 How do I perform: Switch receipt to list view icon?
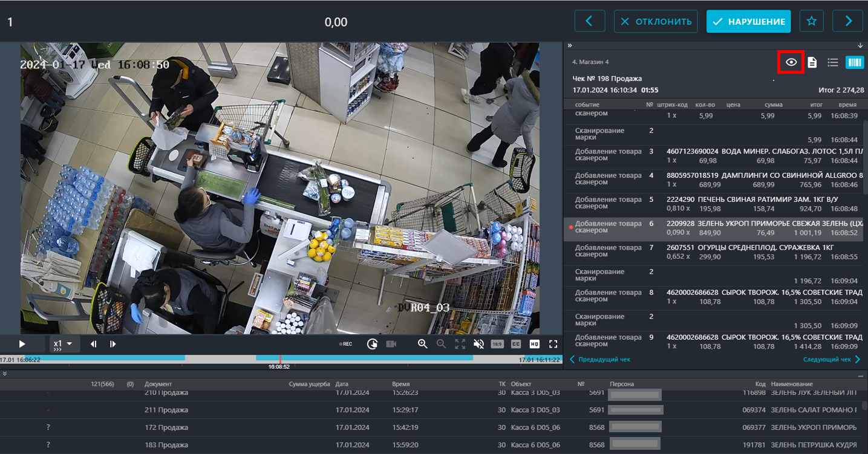coord(833,62)
